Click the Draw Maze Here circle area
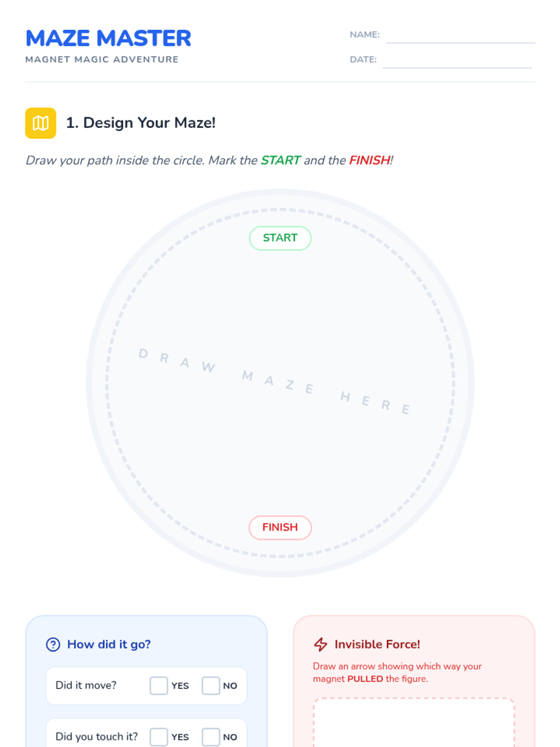Viewport: 560px width, 747px height. [280, 383]
